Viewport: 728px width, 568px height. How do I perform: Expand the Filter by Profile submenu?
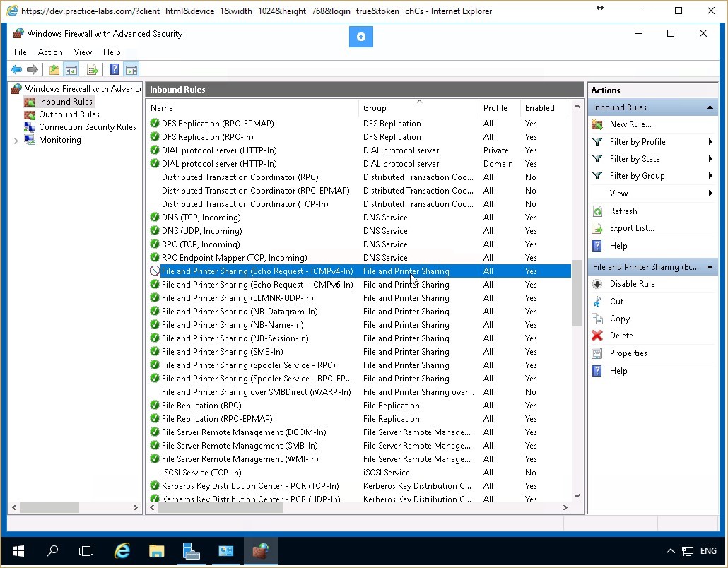[638, 141]
